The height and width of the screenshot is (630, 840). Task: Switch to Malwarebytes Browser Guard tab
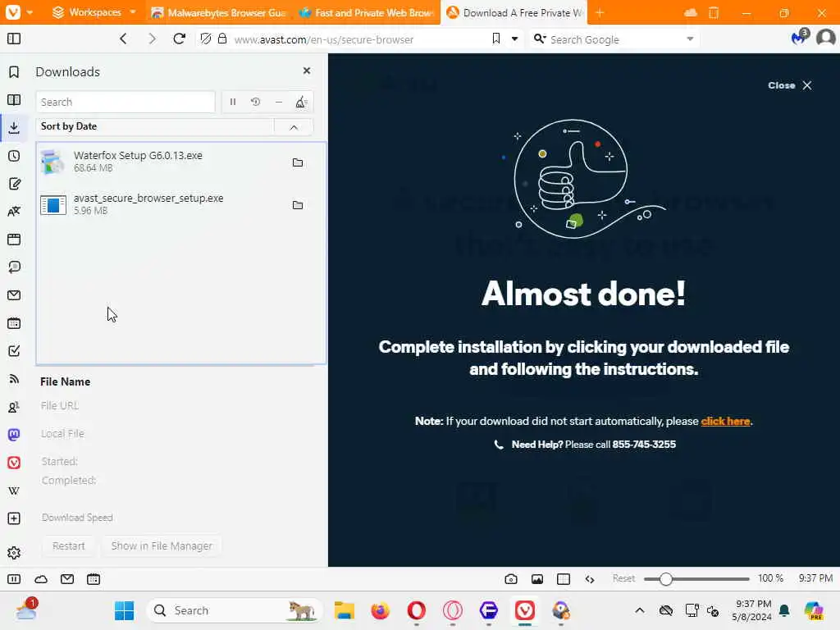click(218, 12)
